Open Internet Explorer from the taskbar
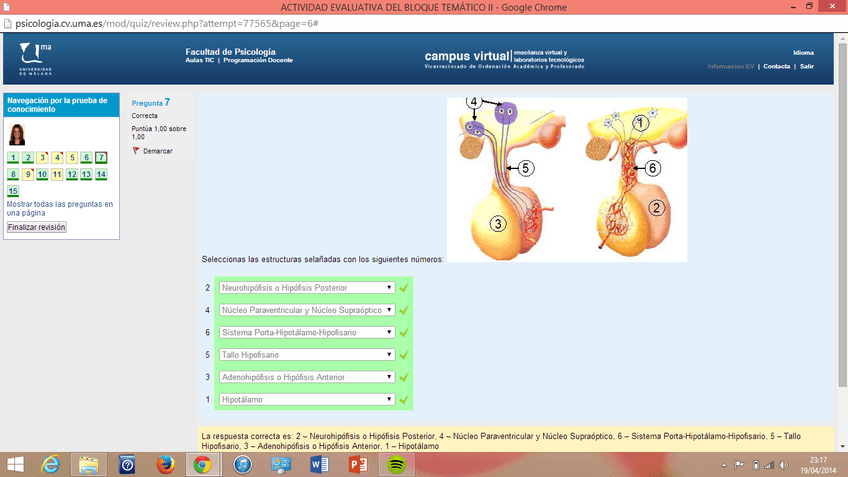This screenshot has height=477, width=848. pos(50,464)
